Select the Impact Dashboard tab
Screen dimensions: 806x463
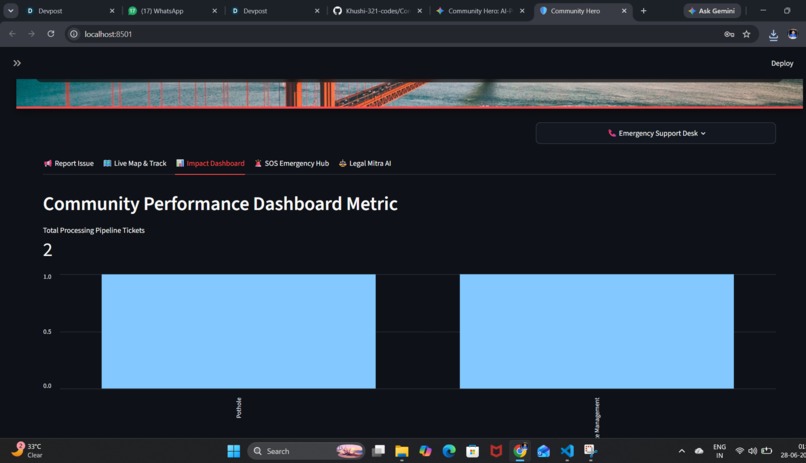coord(210,163)
